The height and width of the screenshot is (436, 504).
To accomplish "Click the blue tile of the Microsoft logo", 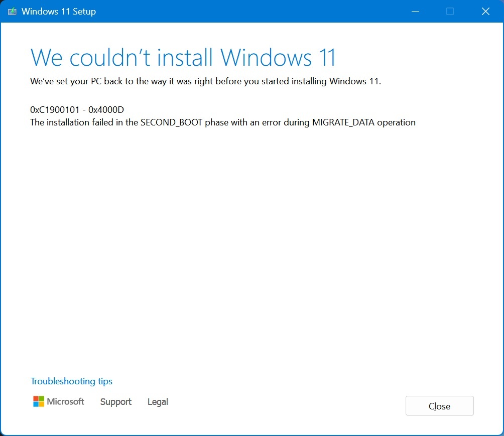I will tap(36, 404).
